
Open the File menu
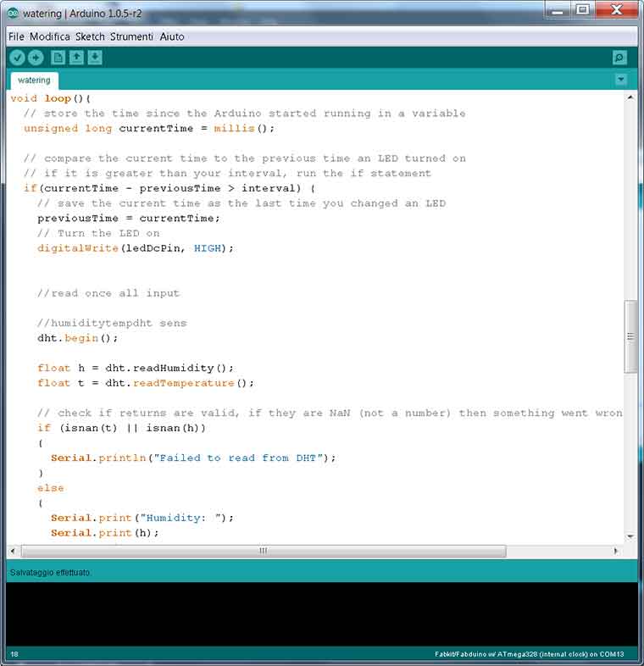(x=17, y=36)
